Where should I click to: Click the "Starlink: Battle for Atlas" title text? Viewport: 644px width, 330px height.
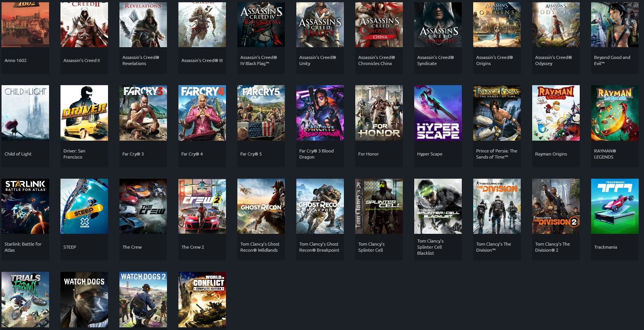click(x=23, y=247)
